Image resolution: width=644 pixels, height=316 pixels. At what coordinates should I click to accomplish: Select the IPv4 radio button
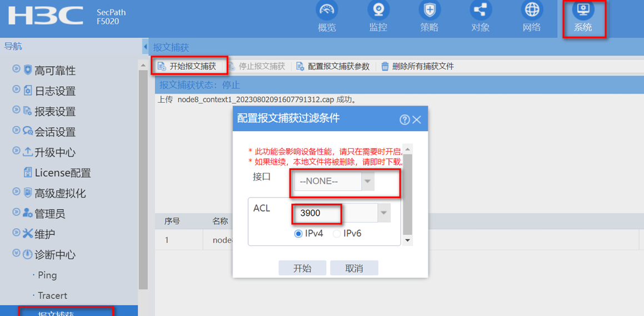pos(298,234)
